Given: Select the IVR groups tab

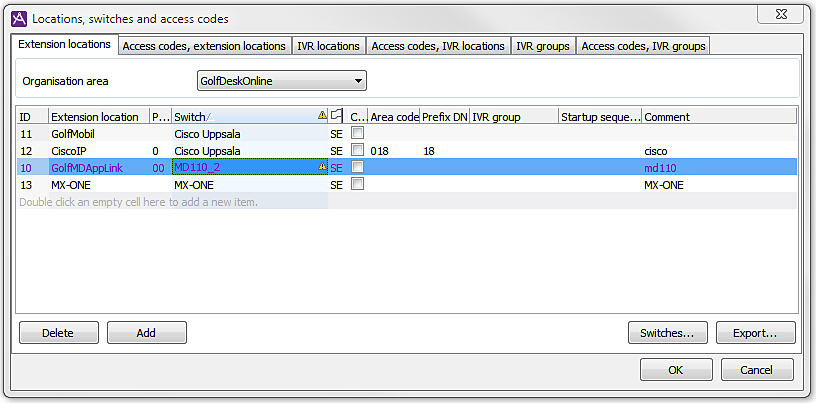Looking at the screenshot, I should [542, 46].
